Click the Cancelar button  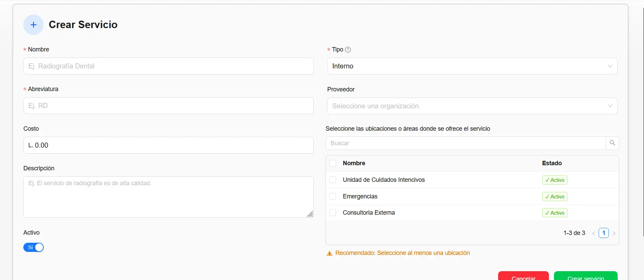click(523, 276)
